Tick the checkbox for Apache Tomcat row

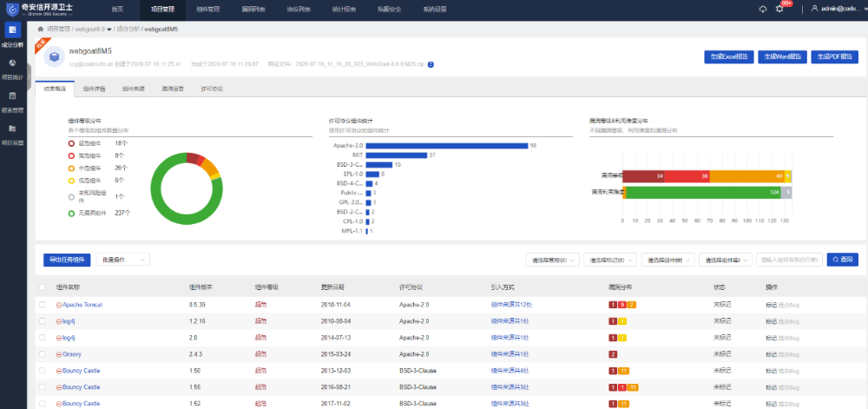43,305
